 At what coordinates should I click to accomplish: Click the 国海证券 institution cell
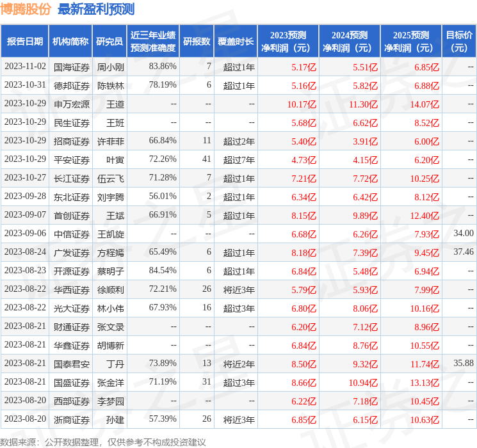72,67
